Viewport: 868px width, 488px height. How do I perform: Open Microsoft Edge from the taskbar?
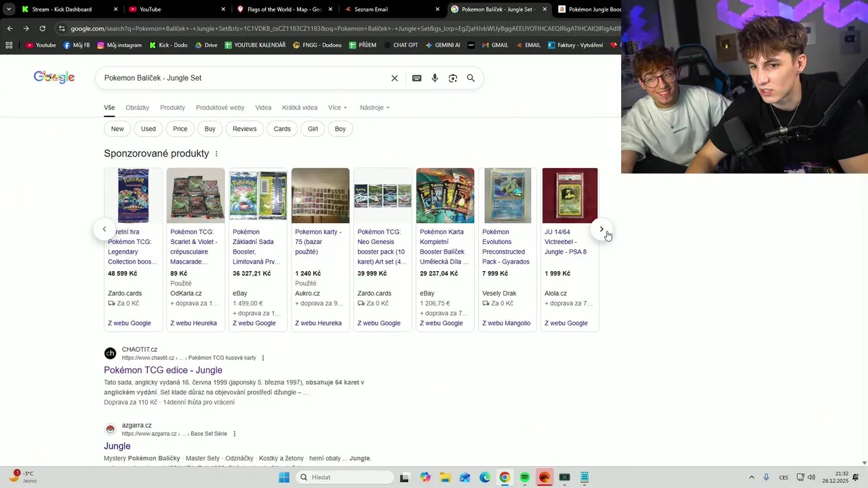(485, 477)
